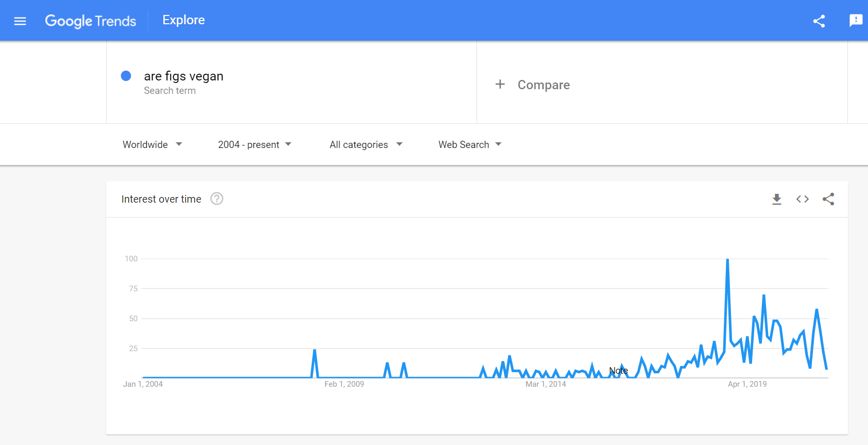Click the peak 100 point on chart
Screen dimensions: 868x445
727,259
